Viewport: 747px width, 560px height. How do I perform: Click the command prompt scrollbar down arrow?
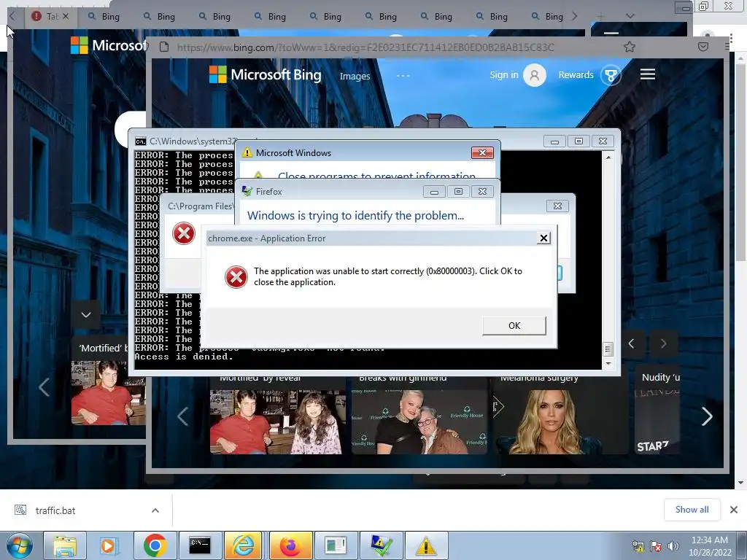point(608,364)
